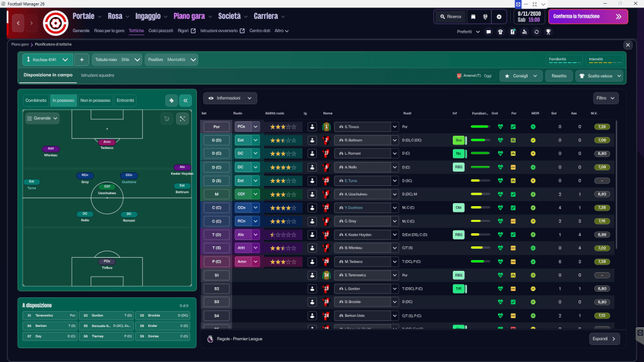Open the settings gear in top bar
Image resolution: width=644 pixels, height=362 pixels.
(x=499, y=16)
